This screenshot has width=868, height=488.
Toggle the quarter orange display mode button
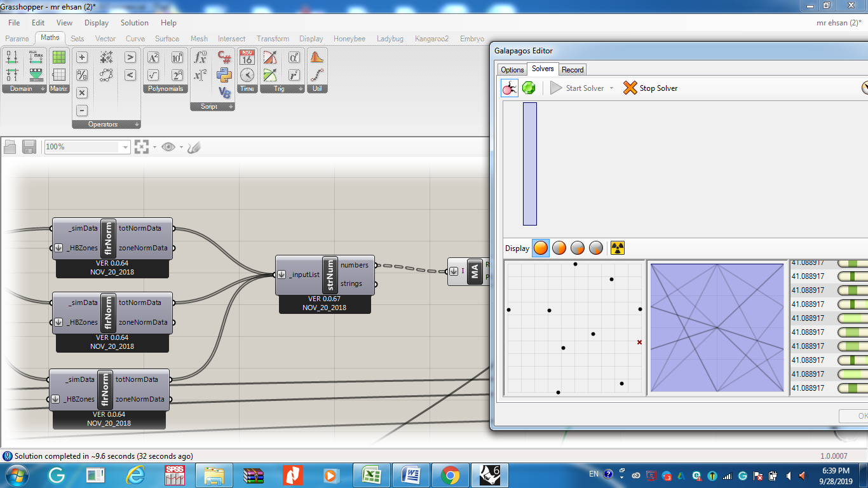click(x=578, y=248)
